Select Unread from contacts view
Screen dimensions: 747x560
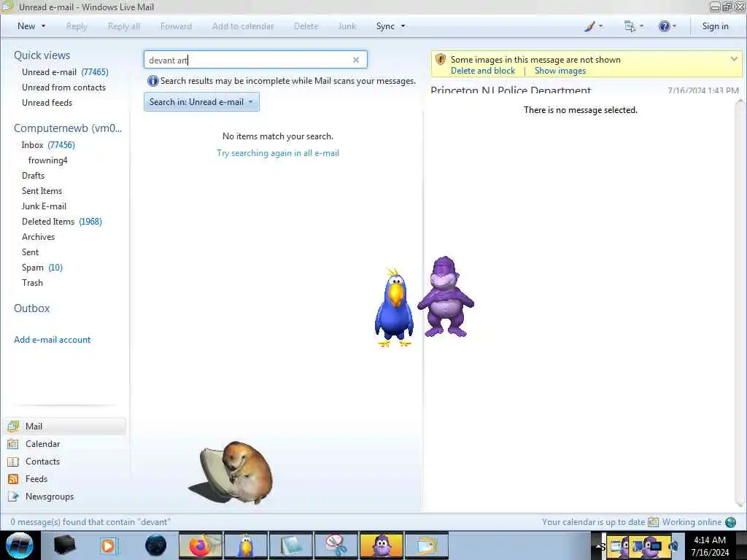tap(64, 87)
